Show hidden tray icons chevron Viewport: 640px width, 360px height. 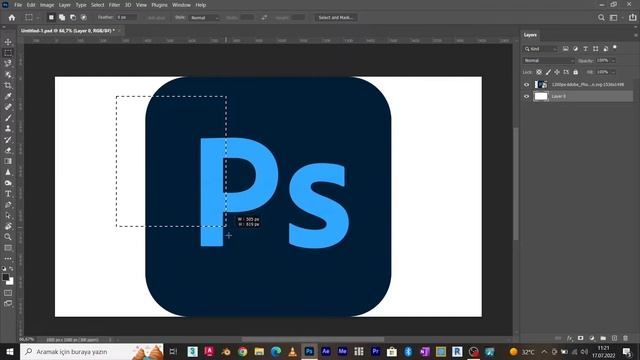click(544, 352)
